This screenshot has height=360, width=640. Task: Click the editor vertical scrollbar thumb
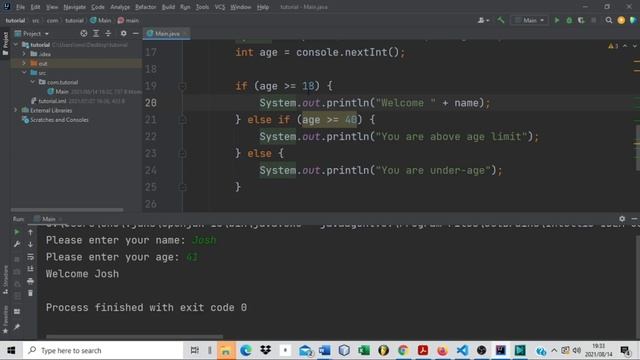(x=638, y=147)
